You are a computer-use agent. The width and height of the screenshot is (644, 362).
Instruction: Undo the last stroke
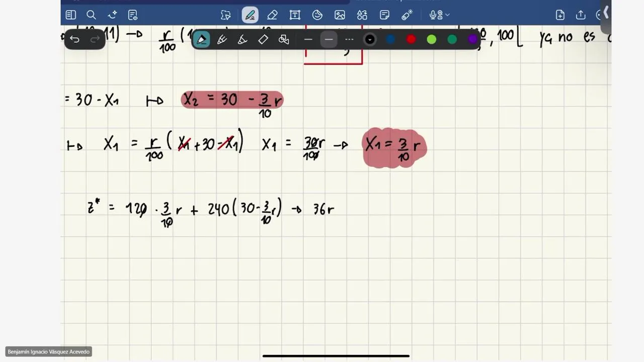click(x=74, y=39)
